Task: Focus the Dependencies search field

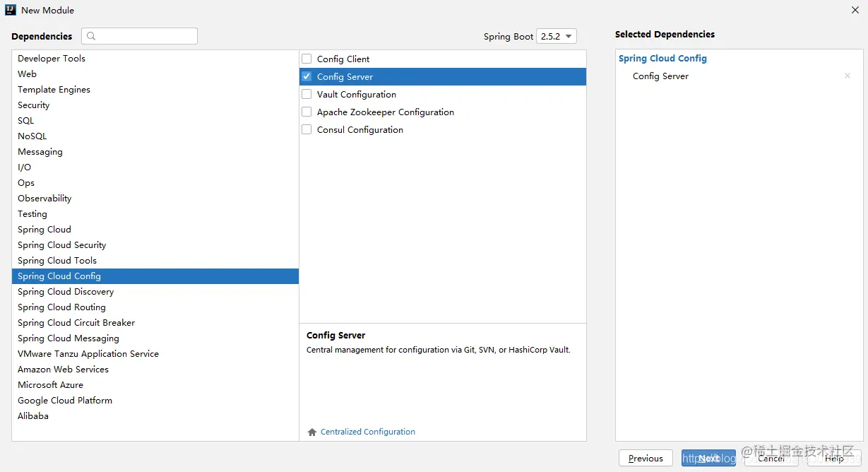Action: pos(139,36)
